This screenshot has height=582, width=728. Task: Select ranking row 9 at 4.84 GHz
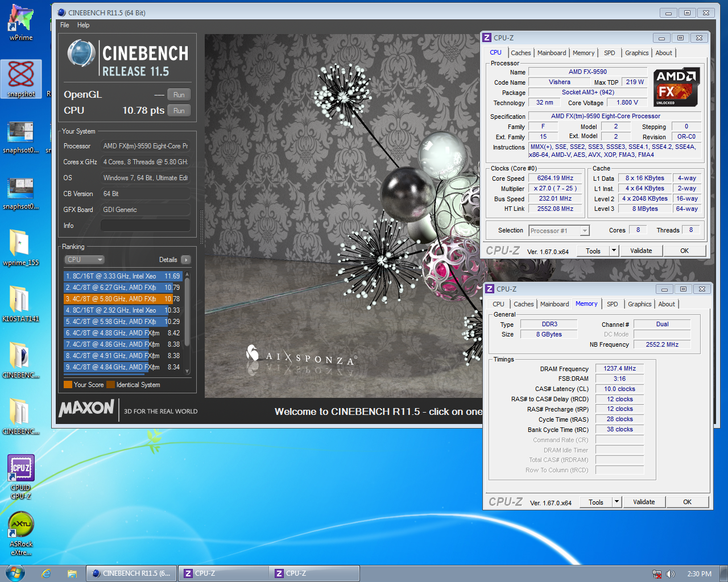[x=123, y=367]
